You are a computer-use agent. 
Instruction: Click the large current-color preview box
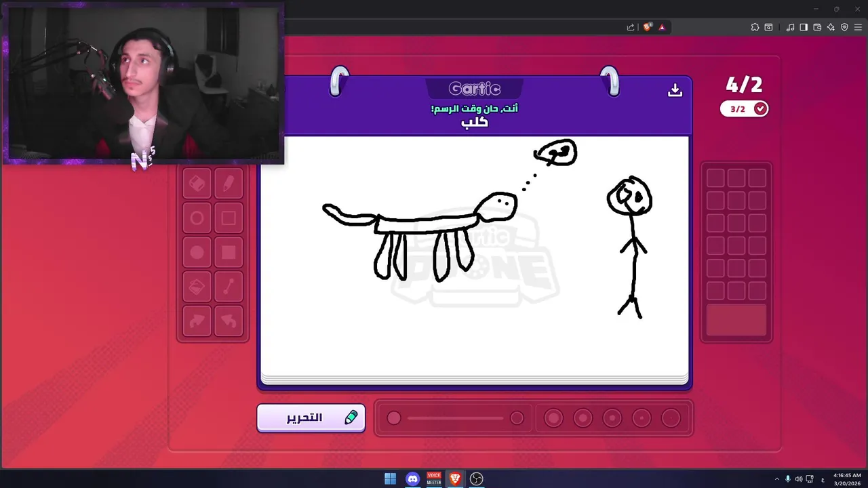point(736,320)
